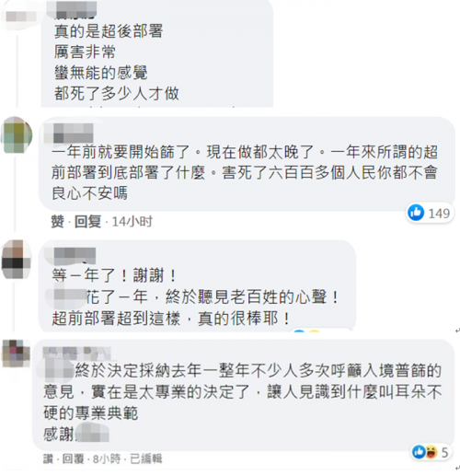Click the reaction count 5 on bottom comment

coord(444,452)
